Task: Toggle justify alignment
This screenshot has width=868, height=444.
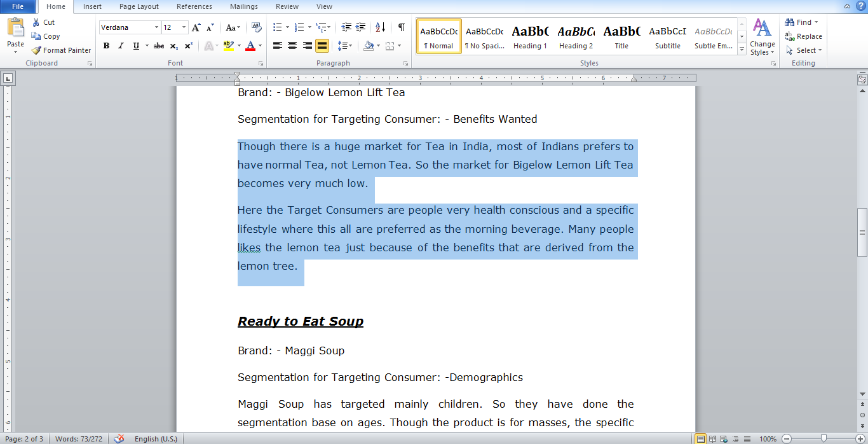Action: pos(322,46)
